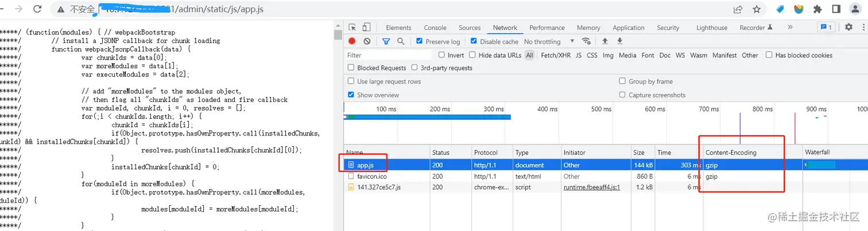Open the Performance tab
Image resolution: width=868 pixels, height=231 pixels.
[x=547, y=28]
